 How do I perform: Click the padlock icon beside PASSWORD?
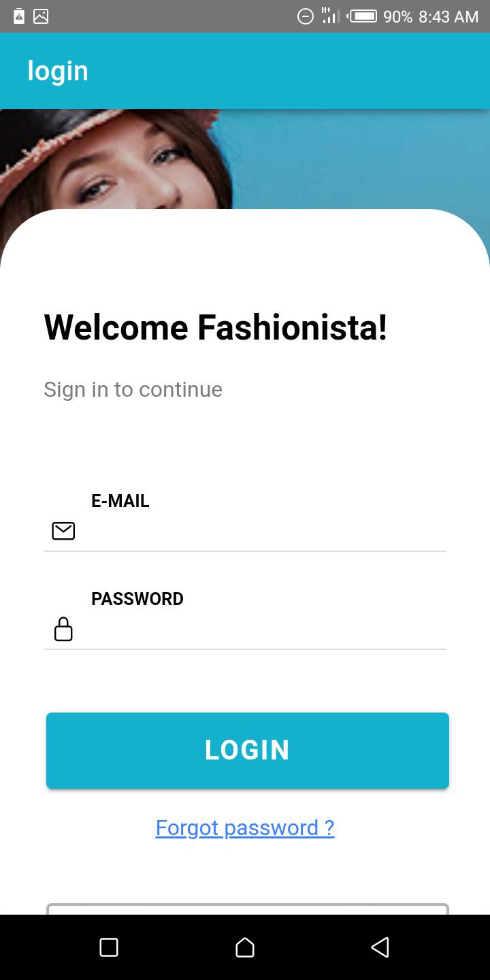tap(63, 630)
